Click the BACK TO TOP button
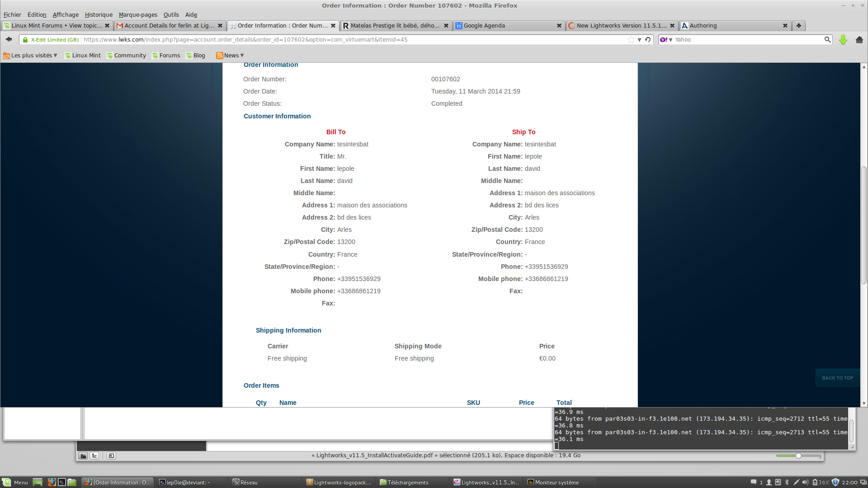The image size is (868, 488). pyautogui.click(x=837, y=378)
